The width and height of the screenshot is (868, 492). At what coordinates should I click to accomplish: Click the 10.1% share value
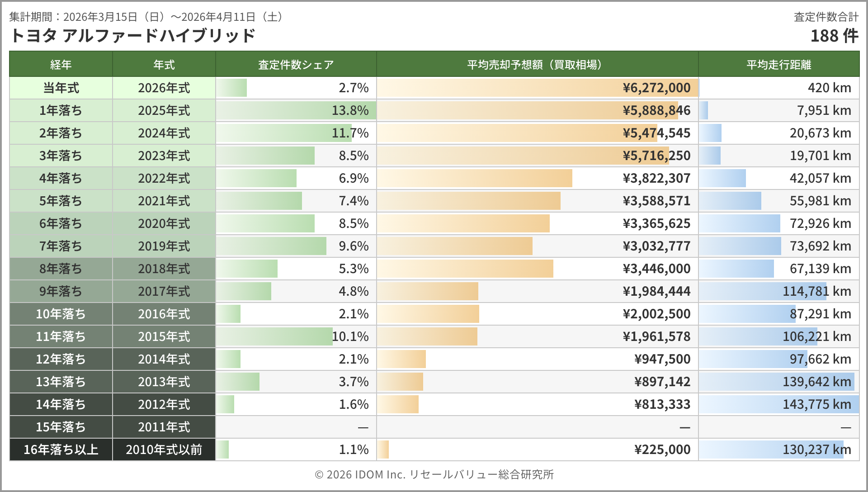click(x=350, y=336)
